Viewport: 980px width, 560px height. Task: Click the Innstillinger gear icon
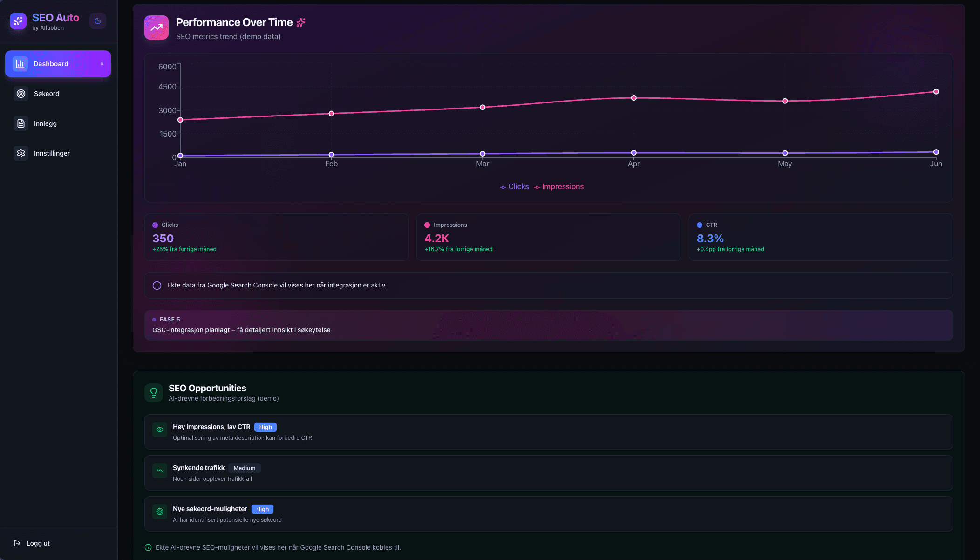coord(21,153)
